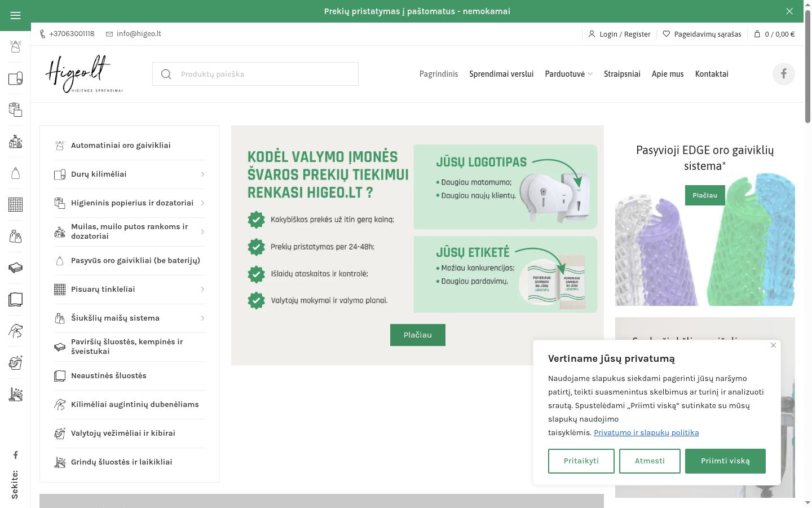Open the shopping cart 0 / 0,00 €
812x508 pixels.
click(774, 34)
